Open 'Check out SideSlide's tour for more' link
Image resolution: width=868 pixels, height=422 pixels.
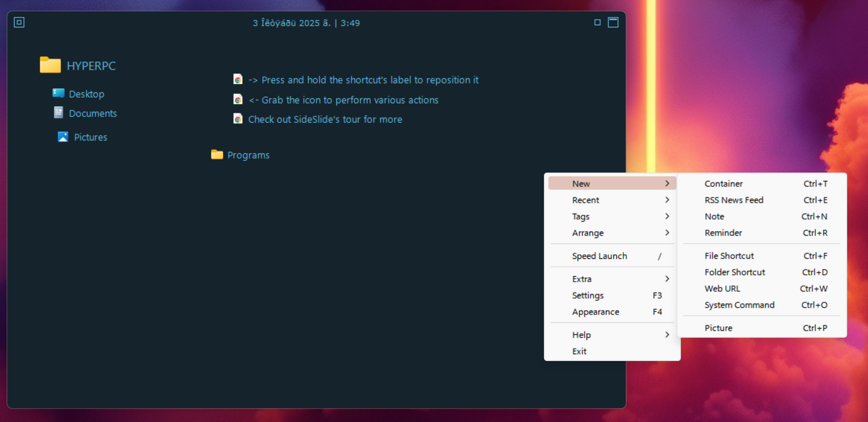click(325, 120)
